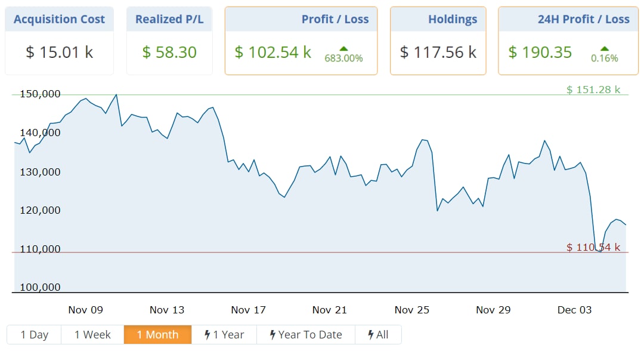Viewport: 644px width, 351px height.
Task: Click the Dec 03 date axis label
Action: [x=575, y=310]
